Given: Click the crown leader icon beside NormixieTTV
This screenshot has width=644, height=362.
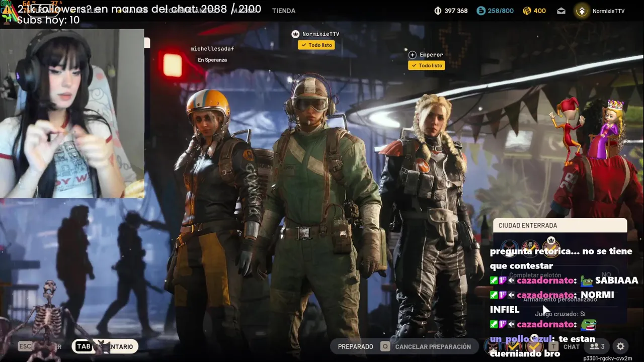Looking at the screenshot, I should [x=295, y=34].
